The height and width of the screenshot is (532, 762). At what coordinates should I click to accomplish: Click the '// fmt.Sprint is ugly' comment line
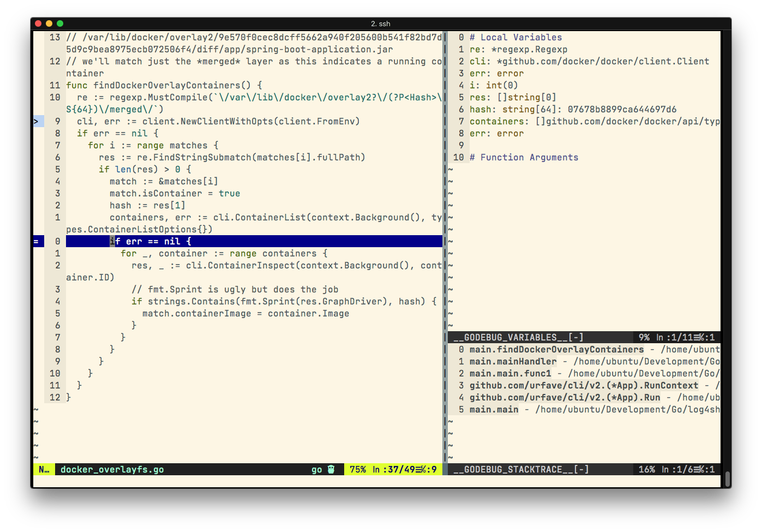pyautogui.click(x=235, y=289)
